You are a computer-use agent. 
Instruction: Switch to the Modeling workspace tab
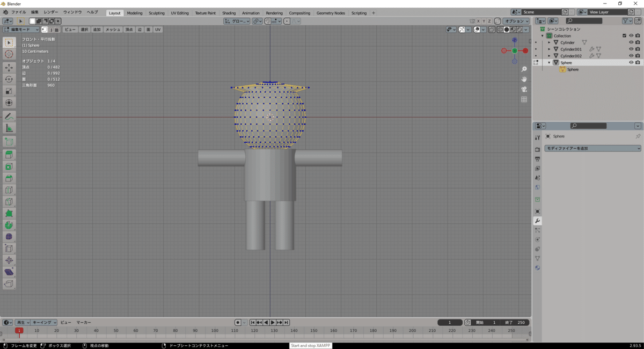(135, 13)
